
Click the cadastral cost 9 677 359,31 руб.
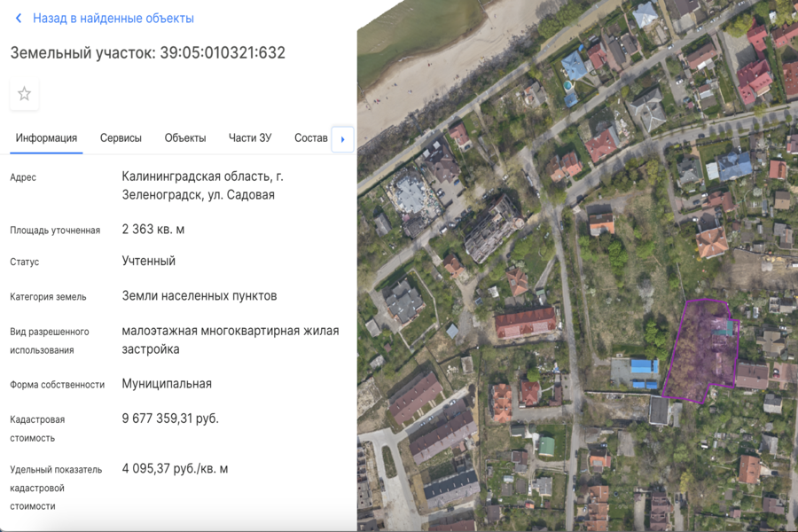[x=170, y=419]
